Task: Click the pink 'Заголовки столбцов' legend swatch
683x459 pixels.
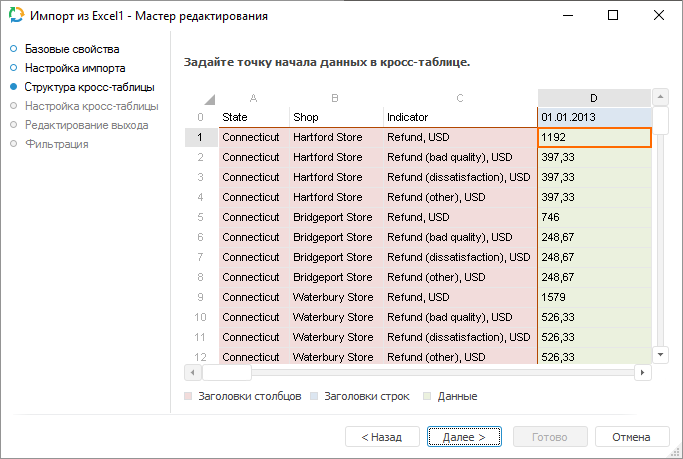Action: [x=189, y=397]
